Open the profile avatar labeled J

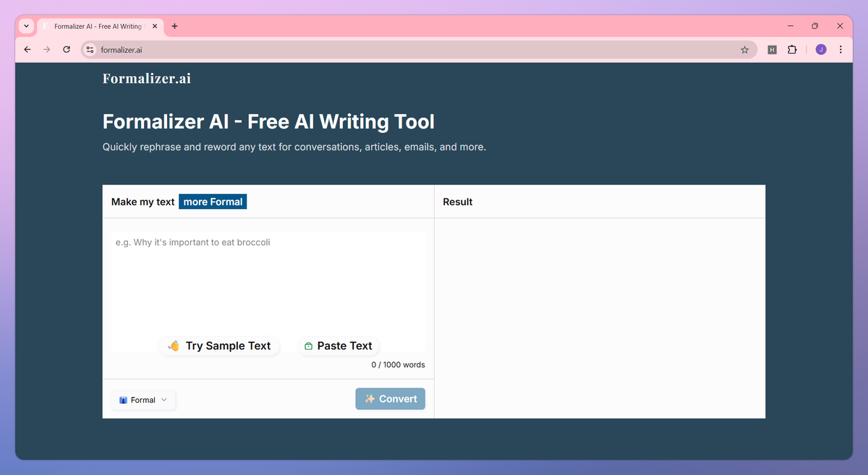(820, 49)
